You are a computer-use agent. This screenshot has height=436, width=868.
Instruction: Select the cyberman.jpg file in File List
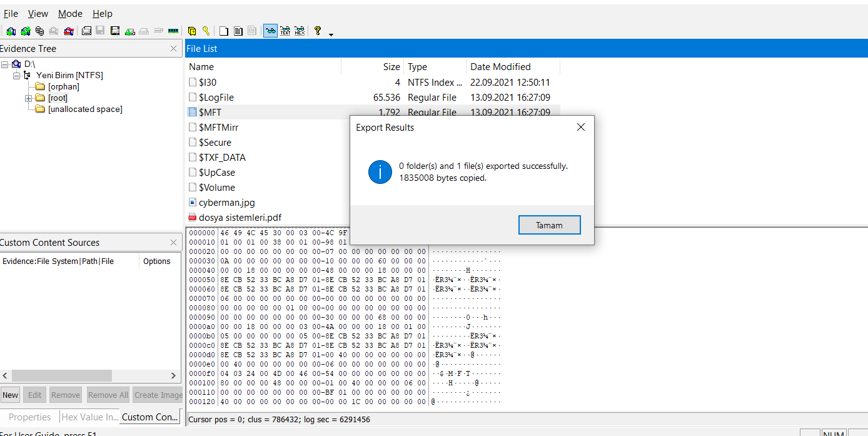(x=226, y=203)
